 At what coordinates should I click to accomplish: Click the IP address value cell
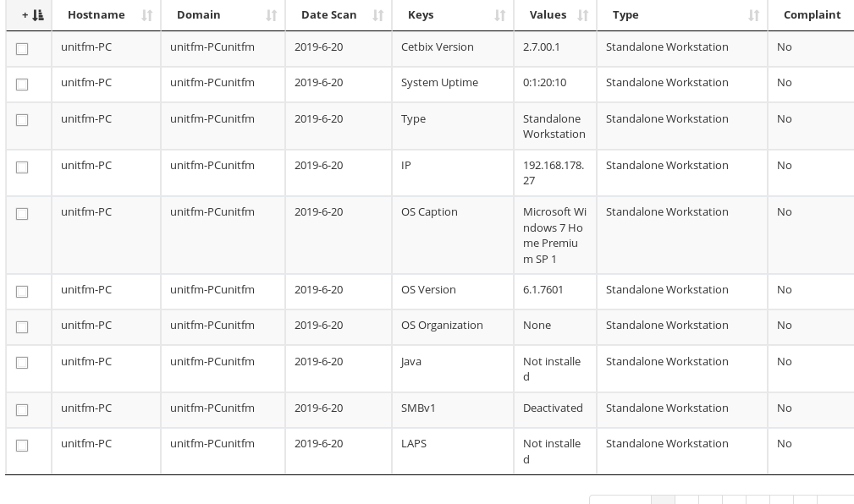[554, 173]
